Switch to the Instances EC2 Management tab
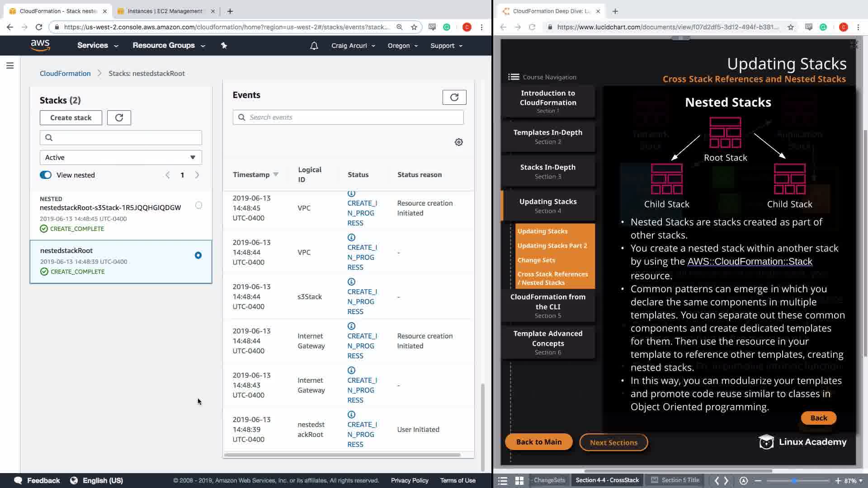This screenshot has width=868, height=488. point(165,11)
